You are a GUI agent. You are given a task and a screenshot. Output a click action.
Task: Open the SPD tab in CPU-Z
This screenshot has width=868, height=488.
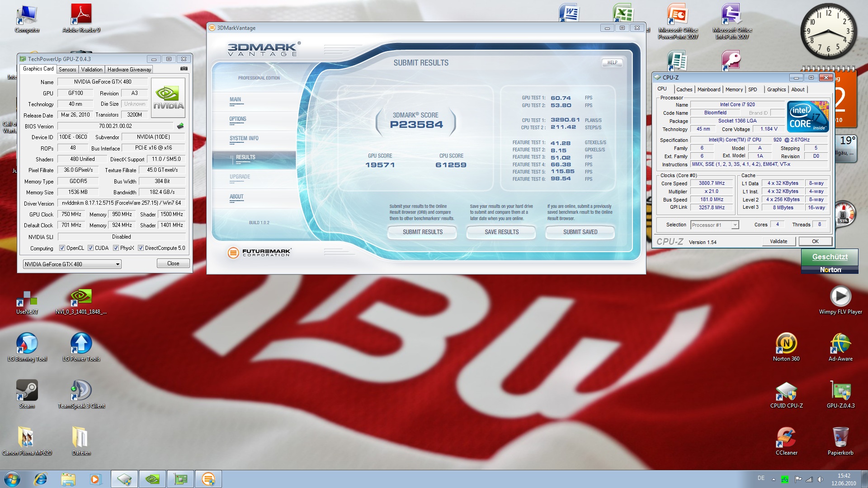pyautogui.click(x=752, y=89)
